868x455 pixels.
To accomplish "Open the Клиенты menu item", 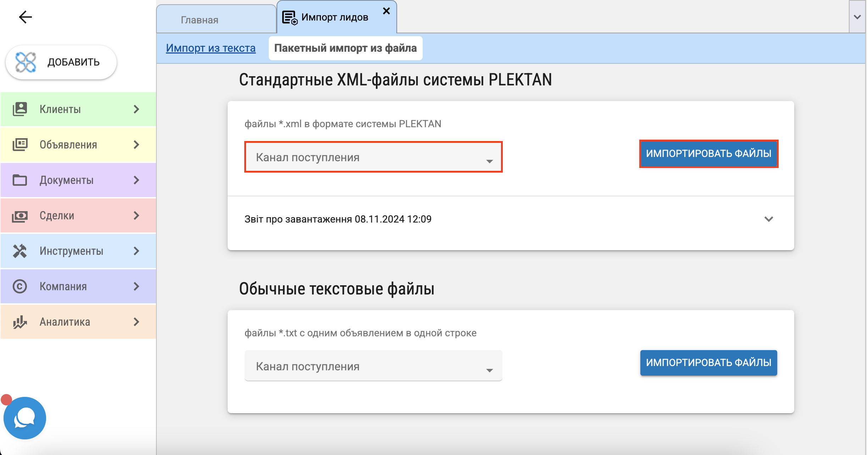I will (x=78, y=109).
